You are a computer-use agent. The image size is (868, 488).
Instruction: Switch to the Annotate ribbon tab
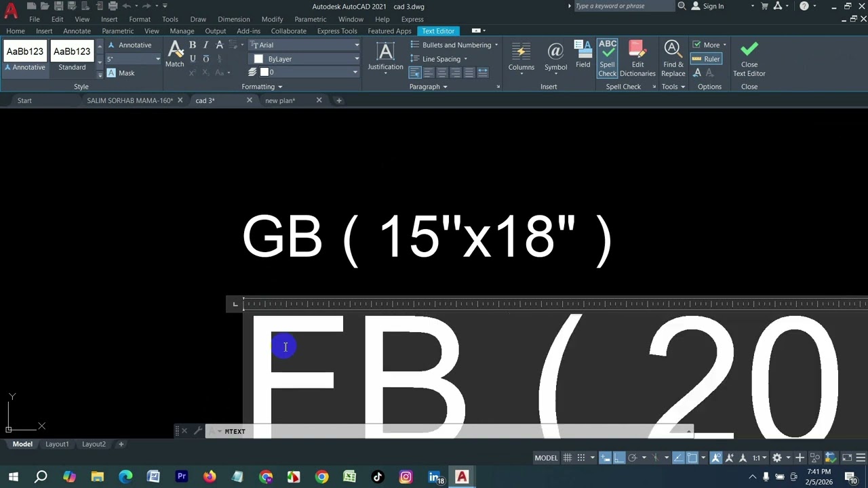tap(77, 31)
